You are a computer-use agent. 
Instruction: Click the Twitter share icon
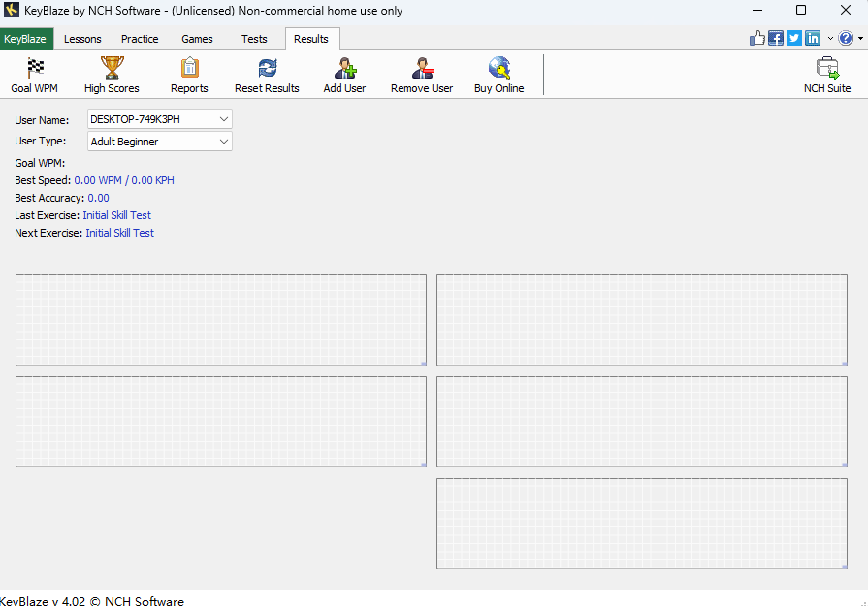(794, 38)
